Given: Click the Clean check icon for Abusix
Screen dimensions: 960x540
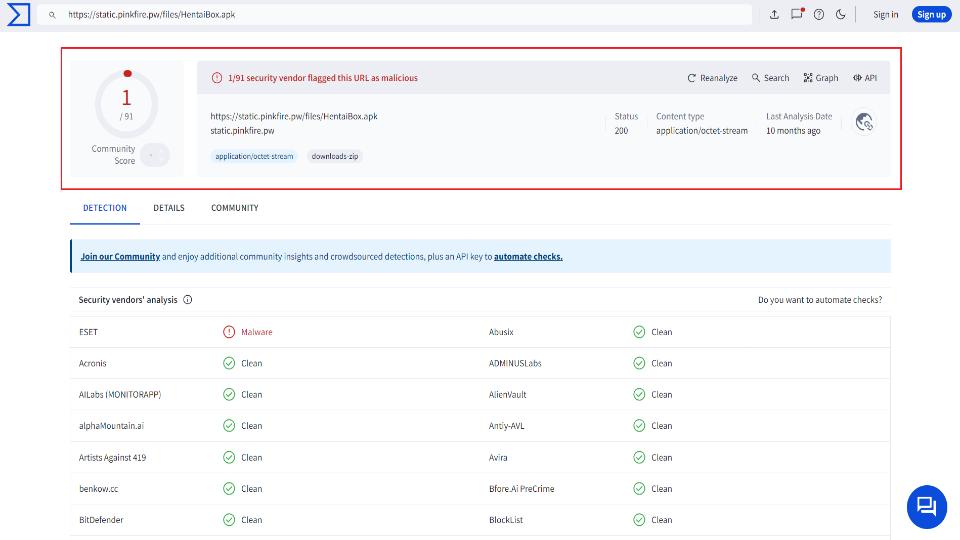Looking at the screenshot, I should coord(639,332).
